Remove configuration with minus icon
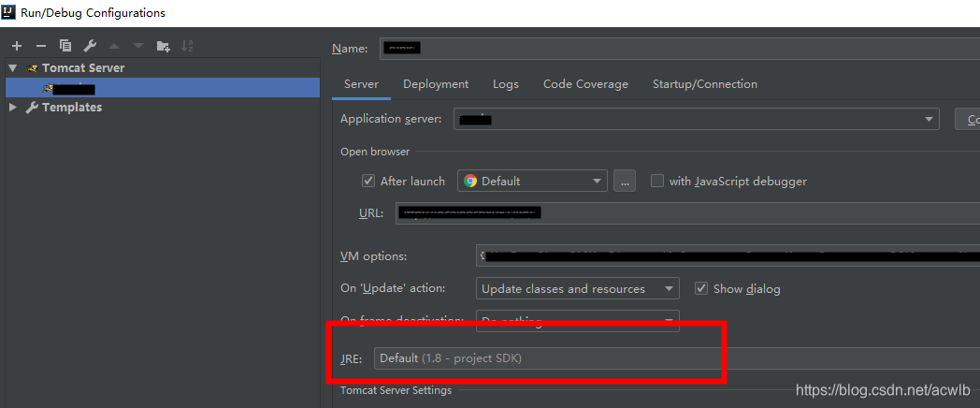Image resolution: width=980 pixels, height=408 pixels. point(40,46)
